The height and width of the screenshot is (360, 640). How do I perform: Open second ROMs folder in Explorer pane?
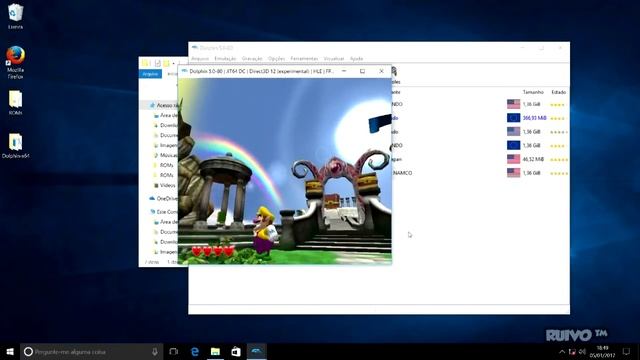pyautogui.click(x=164, y=175)
